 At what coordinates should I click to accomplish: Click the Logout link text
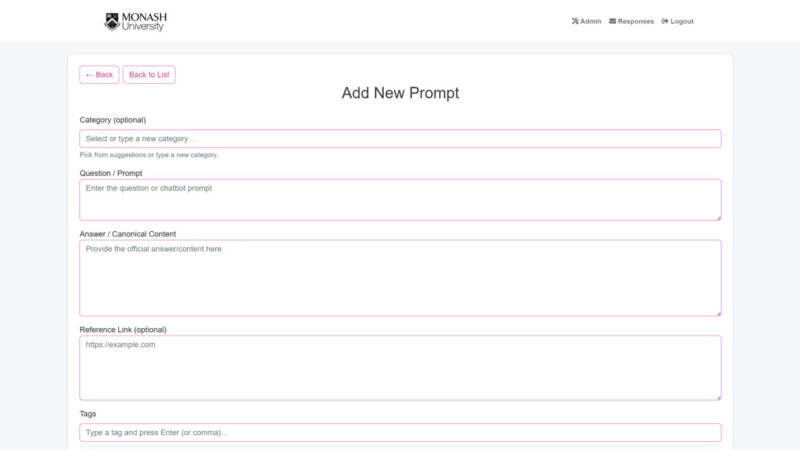click(x=682, y=21)
